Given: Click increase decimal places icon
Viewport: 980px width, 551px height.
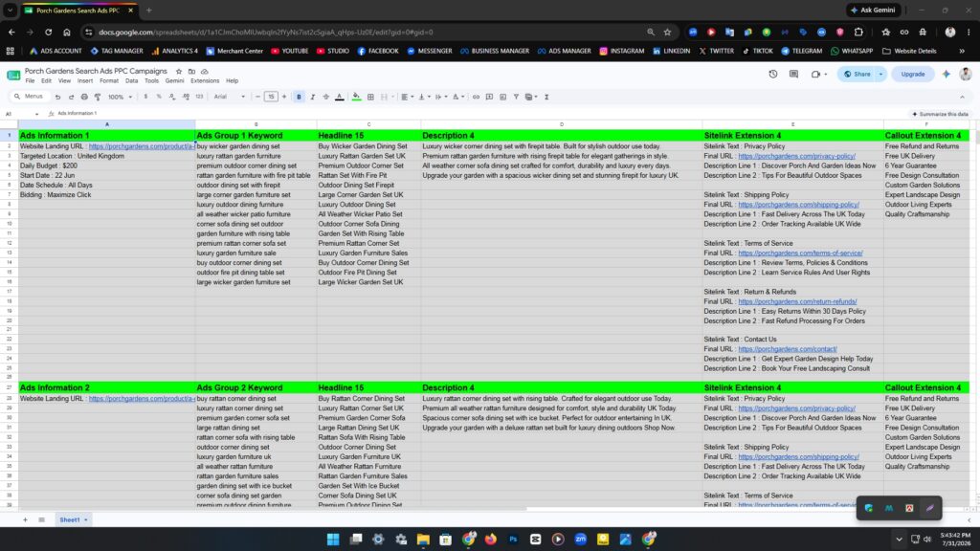Looking at the screenshot, I should (x=186, y=97).
